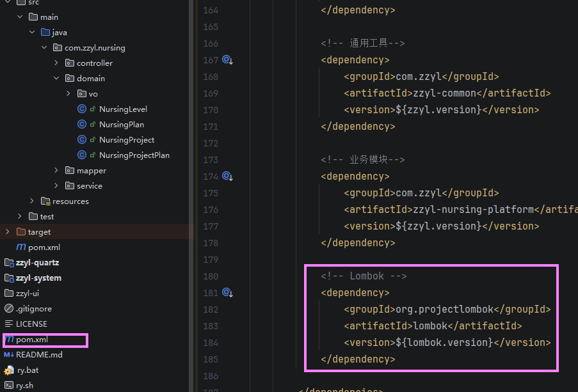Select the NursingLevel class file
The height and width of the screenshot is (392, 578).
click(x=123, y=109)
